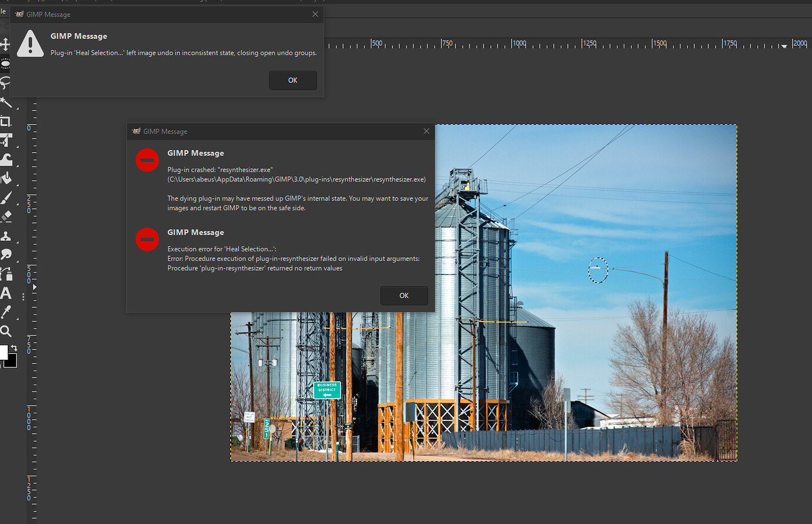Activate the Unified Transform tool
This screenshot has height=524, width=812.
pos(6,140)
